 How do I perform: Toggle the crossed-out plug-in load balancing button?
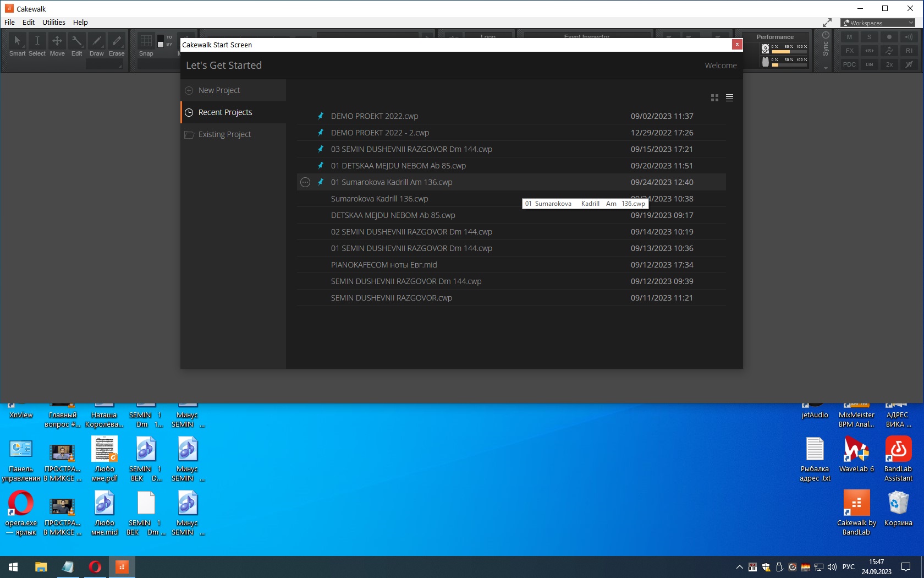tap(909, 64)
